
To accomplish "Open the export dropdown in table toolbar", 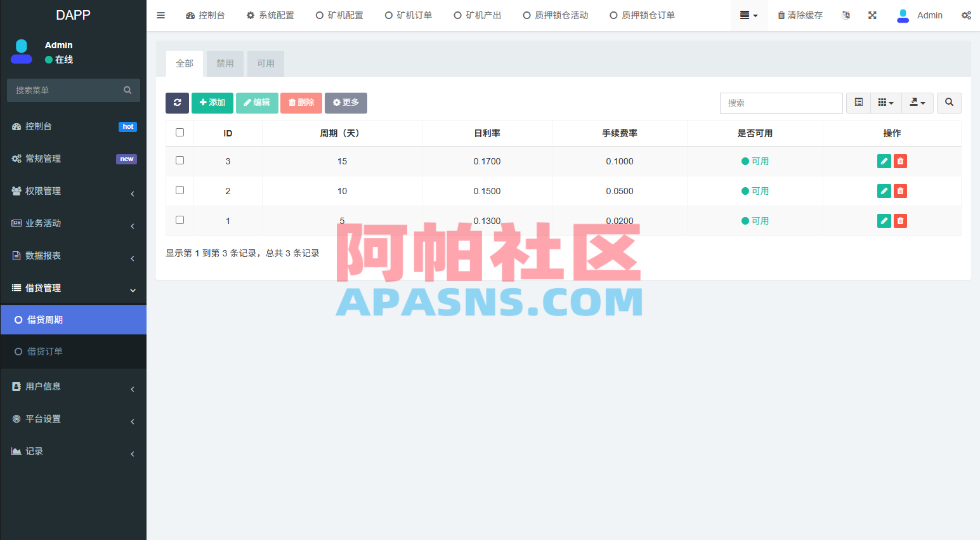I will (917, 103).
